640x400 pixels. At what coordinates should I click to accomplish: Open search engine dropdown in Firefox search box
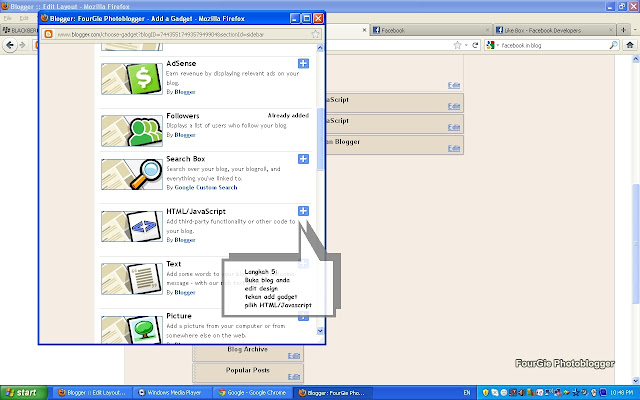click(x=493, y=45)
